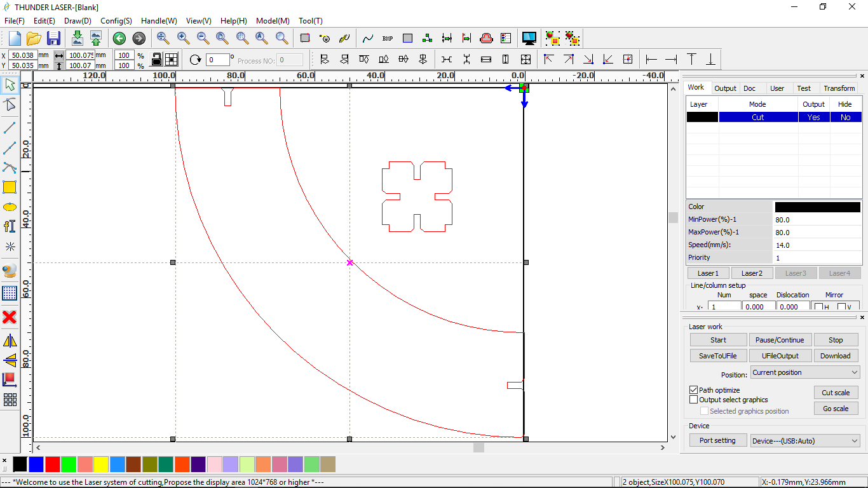Select the text tool in left toolbar
Screen dimensions: 868x488
pyautogui.click(x=10, y=226)
